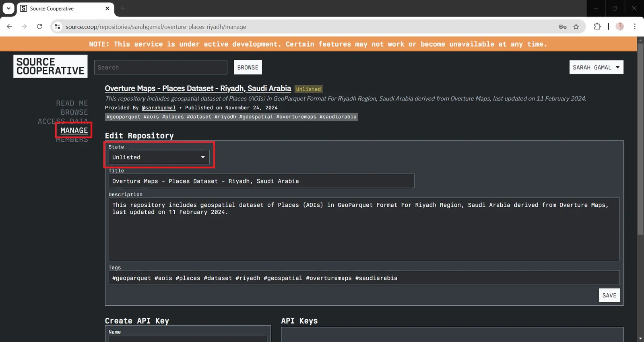
Task: Restore down the browser window
Action: [x=615, y=8]
